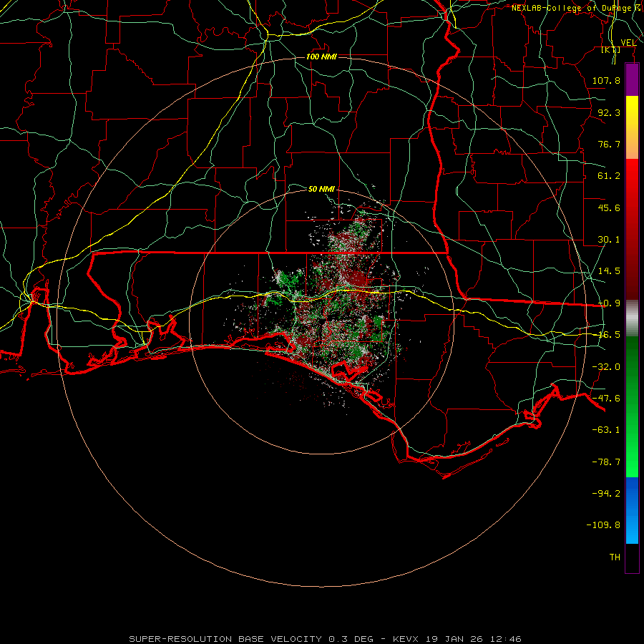Select the 14.5 scale label
The width and height of the screenshot is (644, 644).
tap(609, 271)
